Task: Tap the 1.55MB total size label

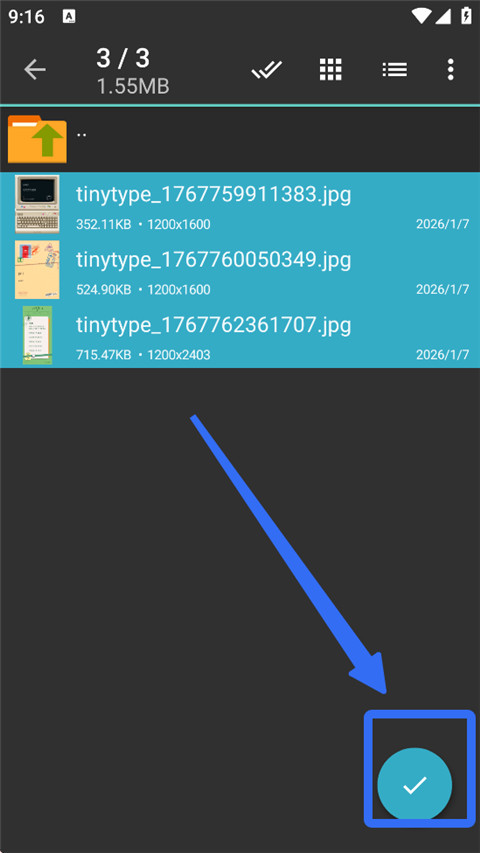Action: [133, 86]
